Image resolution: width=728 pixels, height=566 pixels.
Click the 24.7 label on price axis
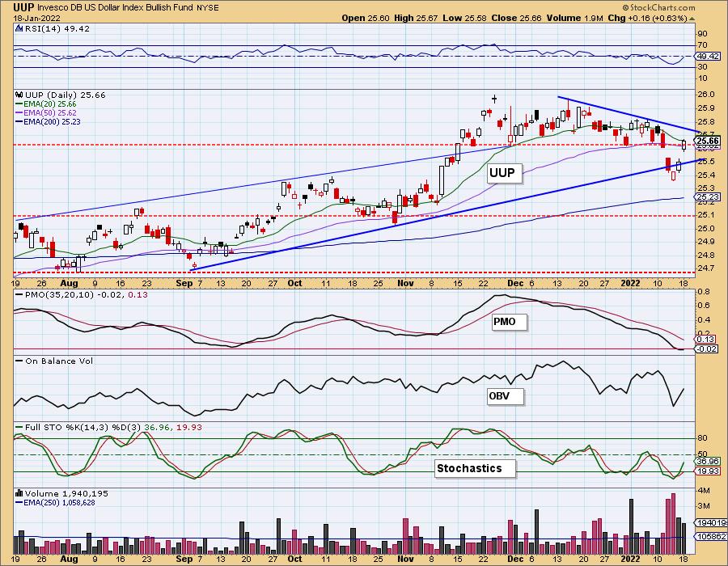(705, 268)
